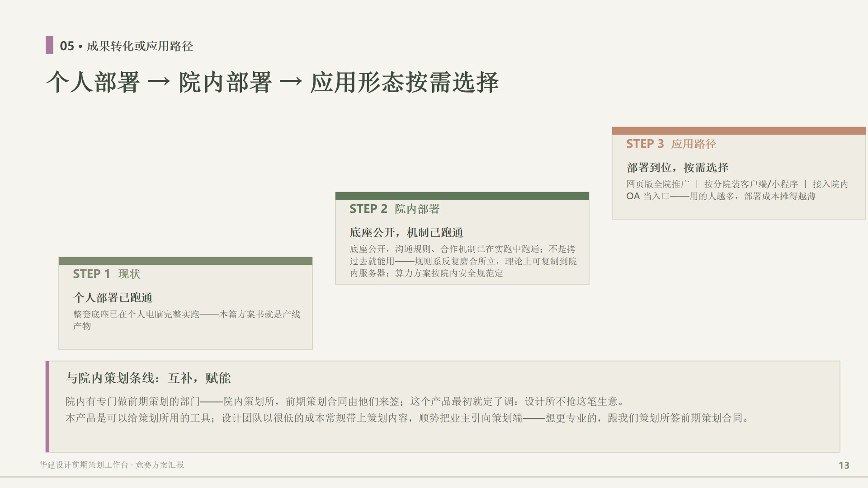The image size is (868, 488).
Task: Click the paragraph starting 底座公开，沟通规则
Action: (463, 261)
